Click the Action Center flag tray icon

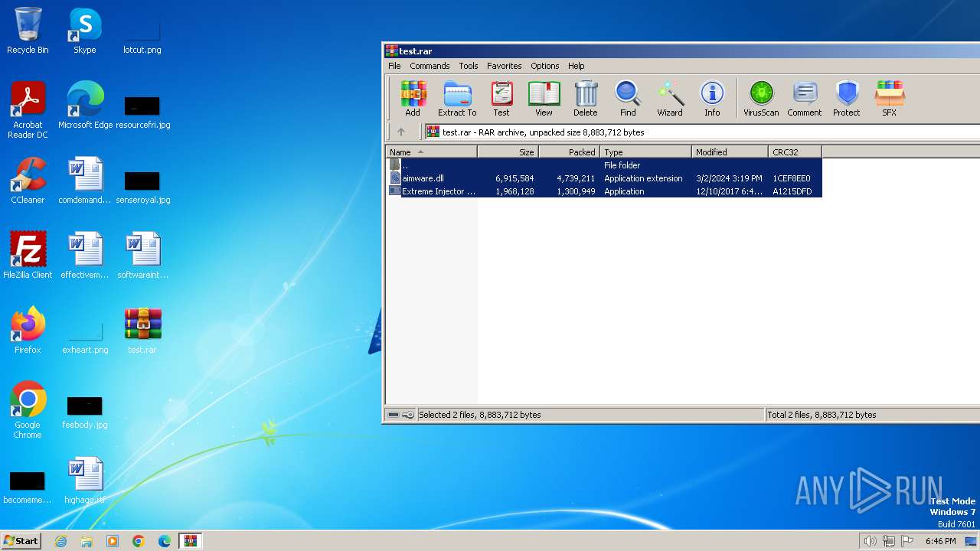tap(907, 541)
